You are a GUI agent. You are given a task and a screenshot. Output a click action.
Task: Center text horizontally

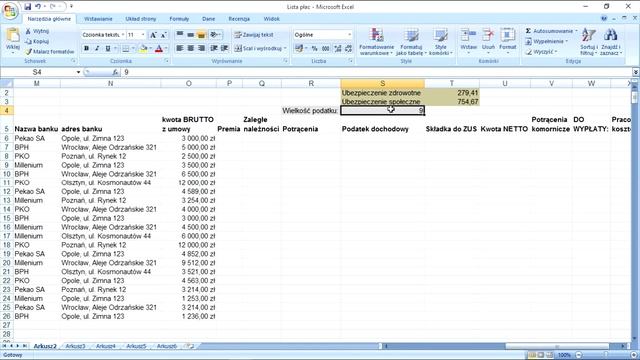click(x=190, y=49)
